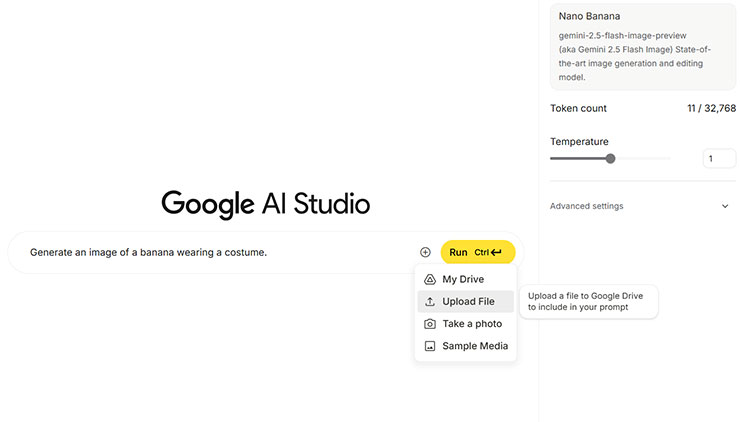The height and width of the screenshot is (422, 740).
Task: Select My Drive from the insert menu
Action: click(x=463, y=280)
